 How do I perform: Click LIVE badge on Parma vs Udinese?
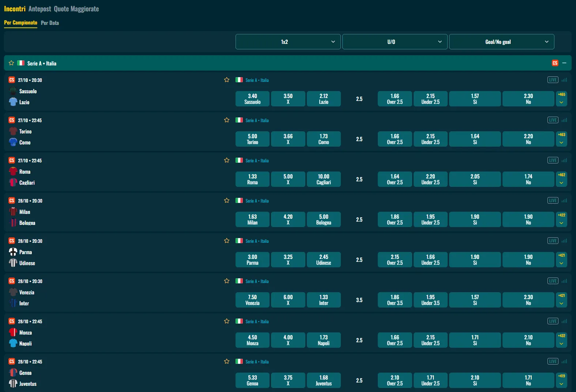pyautogui.click(x=553, y=241)
